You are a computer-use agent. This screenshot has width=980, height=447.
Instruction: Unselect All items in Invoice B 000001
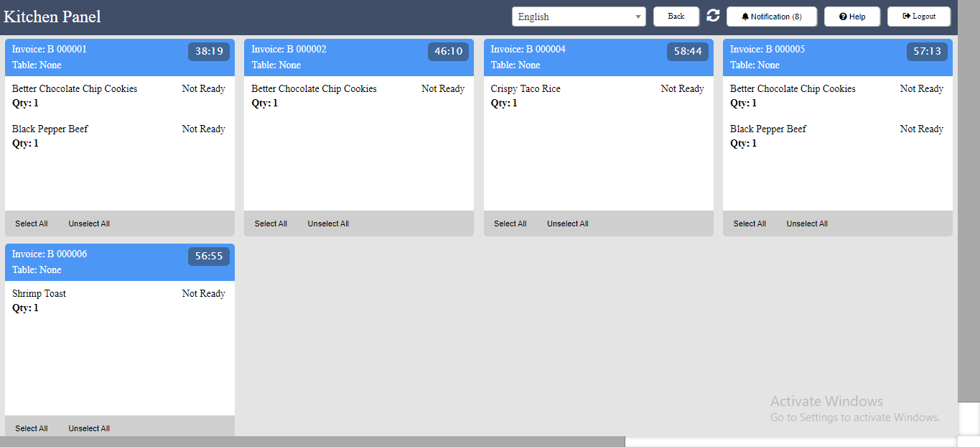point(89,223)
